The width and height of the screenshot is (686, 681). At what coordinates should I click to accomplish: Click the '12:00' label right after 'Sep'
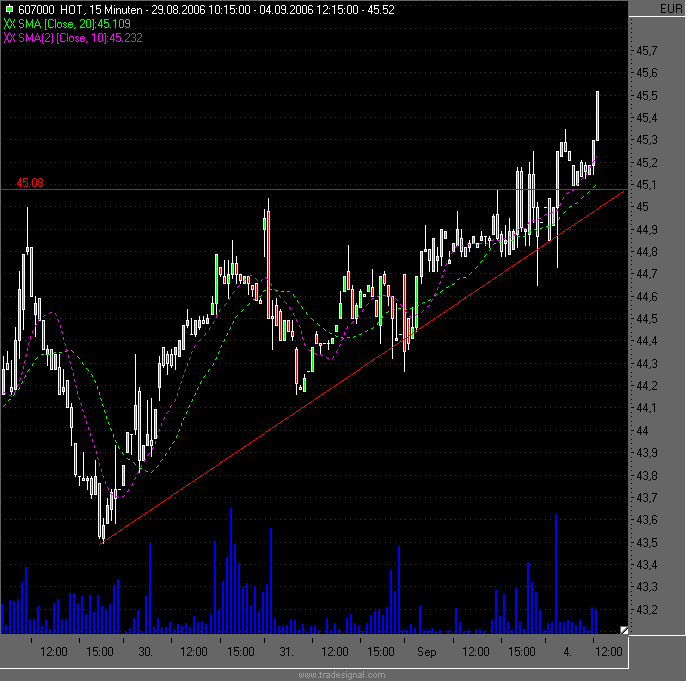click(476, 652)
